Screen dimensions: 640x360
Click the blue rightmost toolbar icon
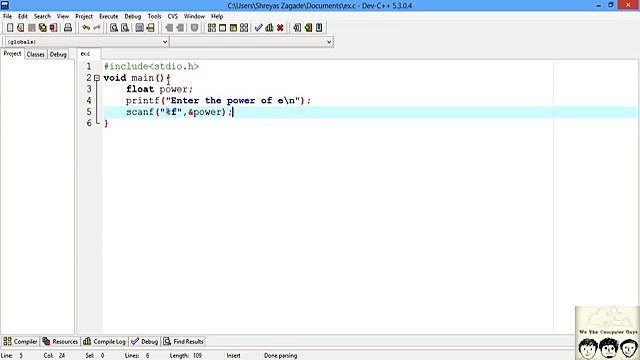(x=319, y=28)
